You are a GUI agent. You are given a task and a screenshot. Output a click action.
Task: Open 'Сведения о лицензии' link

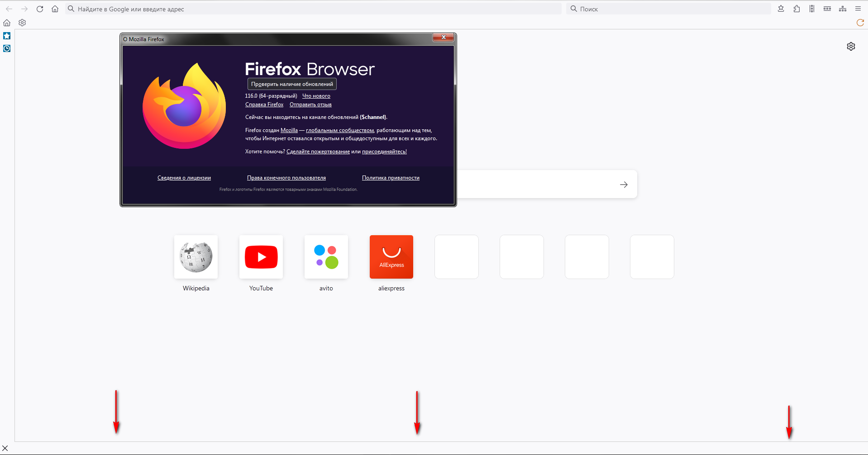click(x=184, y=178)
